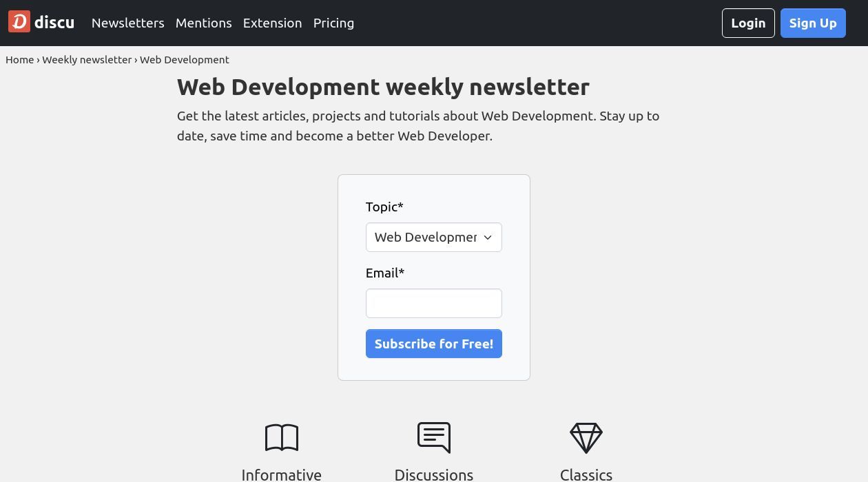The height and width of the screenshot is (482, 868).
Task: Click the Discussions speech bubble icon
Action: (434, 438)
